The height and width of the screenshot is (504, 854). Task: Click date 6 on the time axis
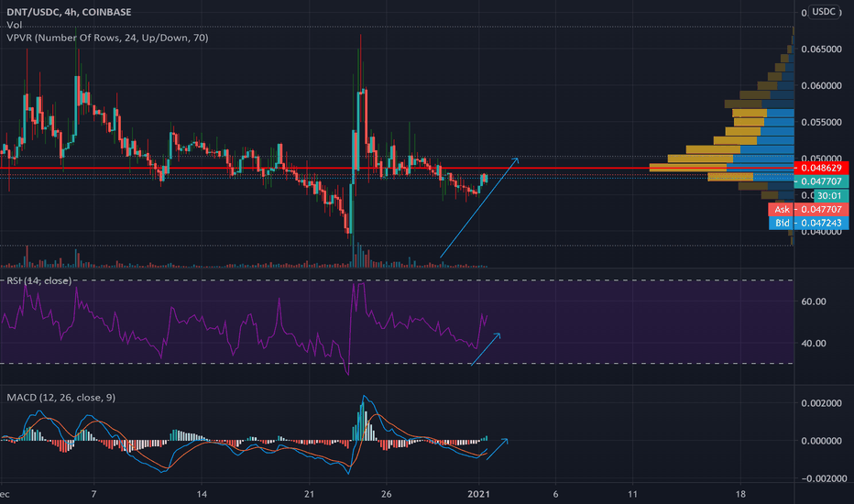(555, 494)
